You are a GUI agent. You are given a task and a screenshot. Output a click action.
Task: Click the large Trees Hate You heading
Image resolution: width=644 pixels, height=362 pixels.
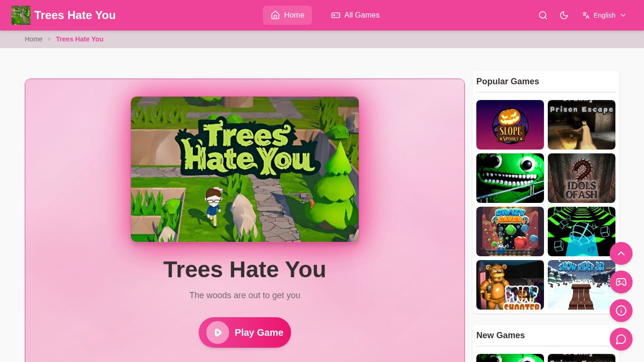245,270
